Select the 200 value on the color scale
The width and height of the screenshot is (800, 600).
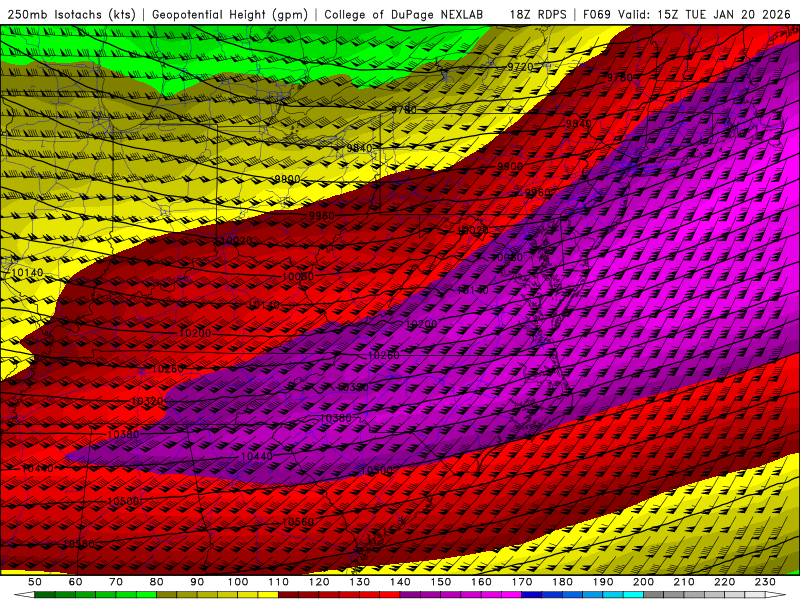643,582
